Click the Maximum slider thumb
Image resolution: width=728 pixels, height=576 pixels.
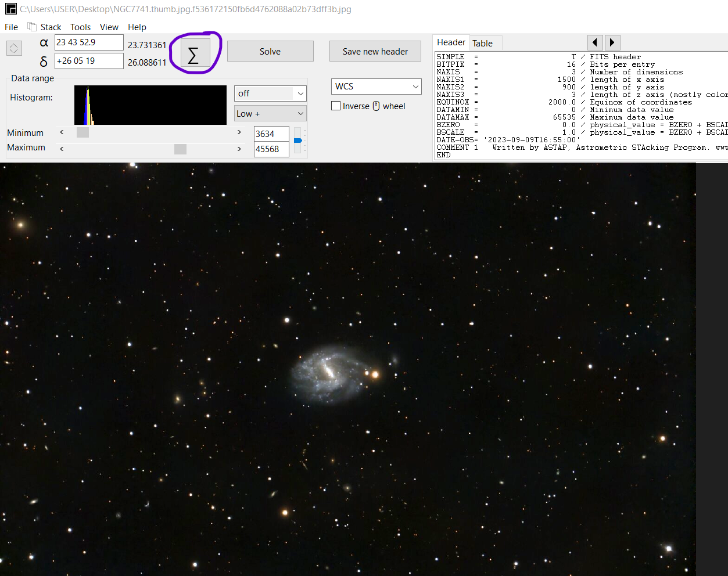tap(180, 149)
